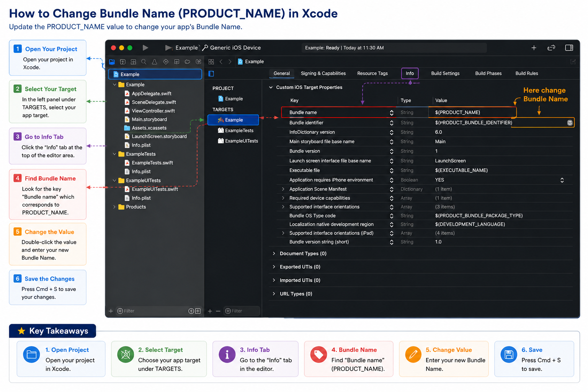Go back with the left chevron

tap(221, 62)
